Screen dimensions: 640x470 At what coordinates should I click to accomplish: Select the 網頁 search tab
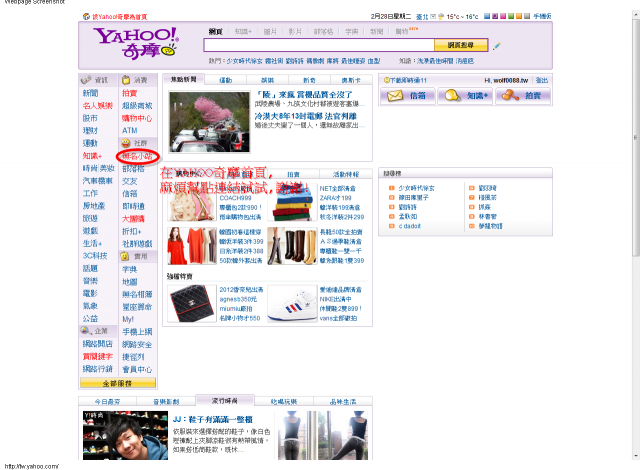click(216, 31)
